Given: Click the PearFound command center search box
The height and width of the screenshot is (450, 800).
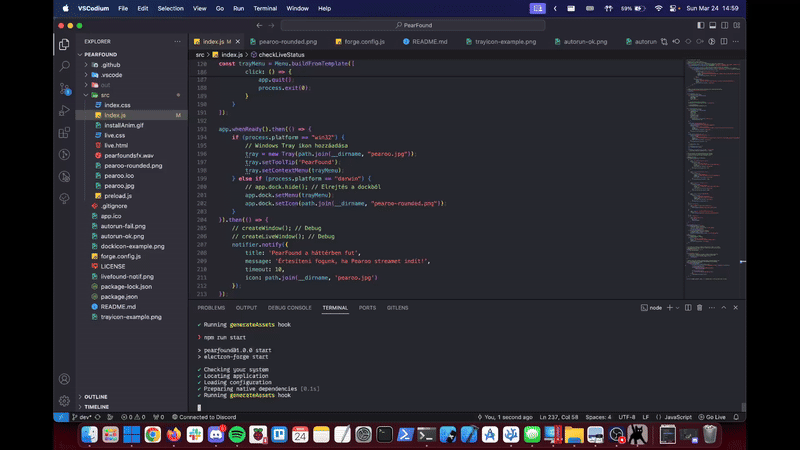Looking at the screenshot, I should click(x=413, y=25).
